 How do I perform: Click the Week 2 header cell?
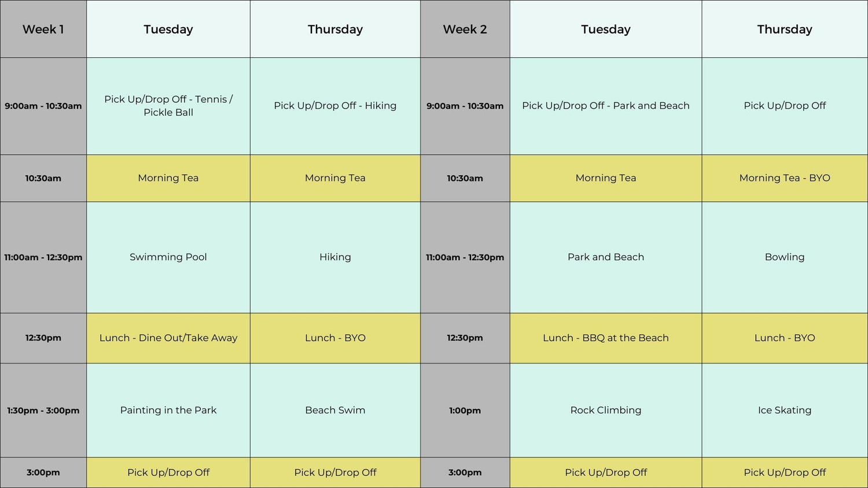click(x=465, y=29)
